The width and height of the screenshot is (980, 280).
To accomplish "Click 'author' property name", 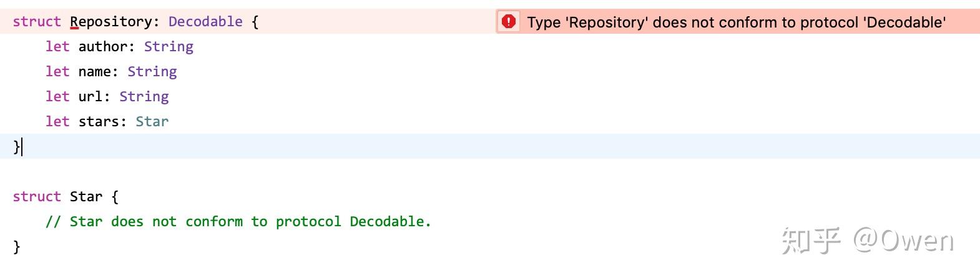I will (x=103, y=47).
